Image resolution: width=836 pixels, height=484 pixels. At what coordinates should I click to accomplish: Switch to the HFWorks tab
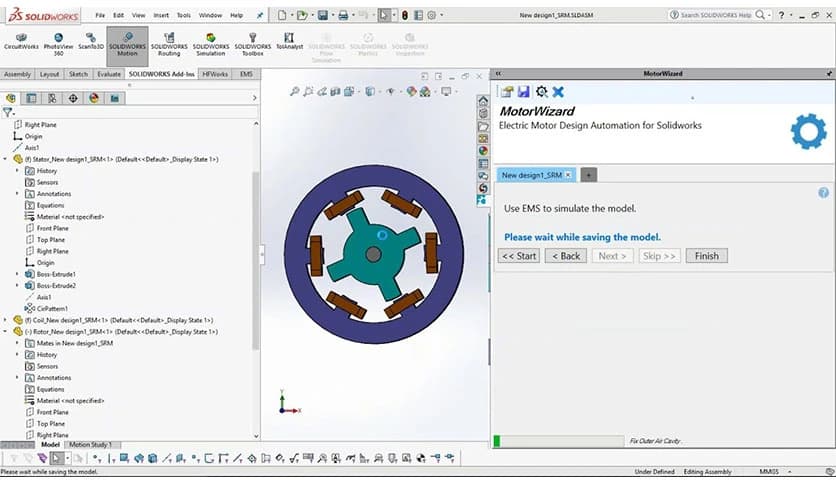[215, 74]
